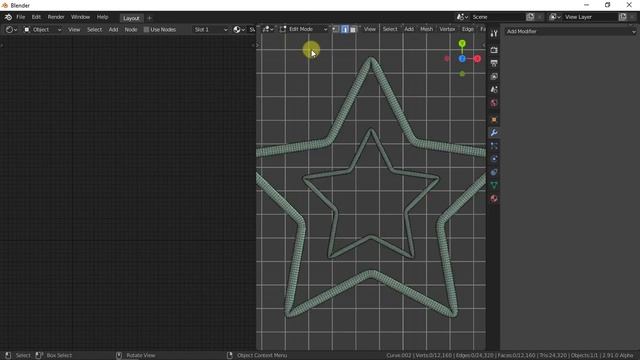This screenshot has height=360, width=640.
Task: Open the File menu
Action: pyautogui.click(x=20, y=17)
